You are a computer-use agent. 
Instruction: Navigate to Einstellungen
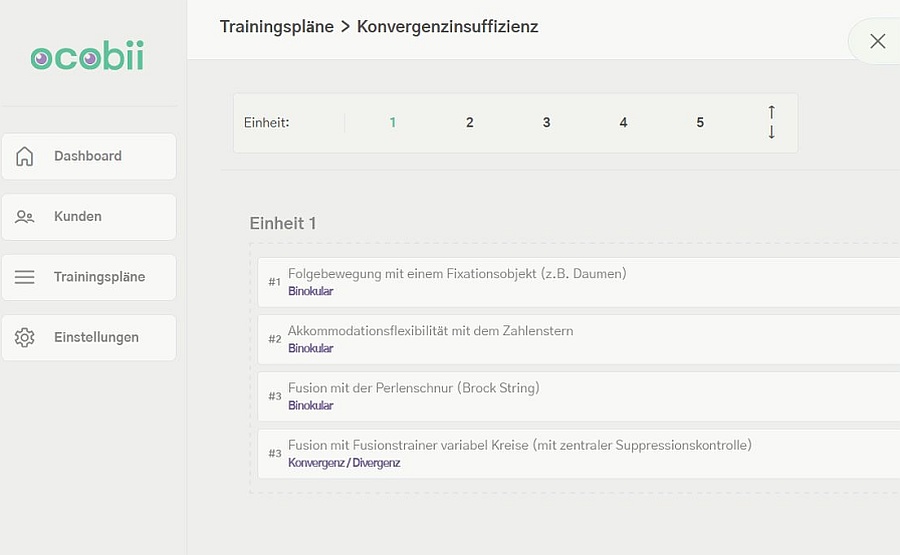(96, 338)
